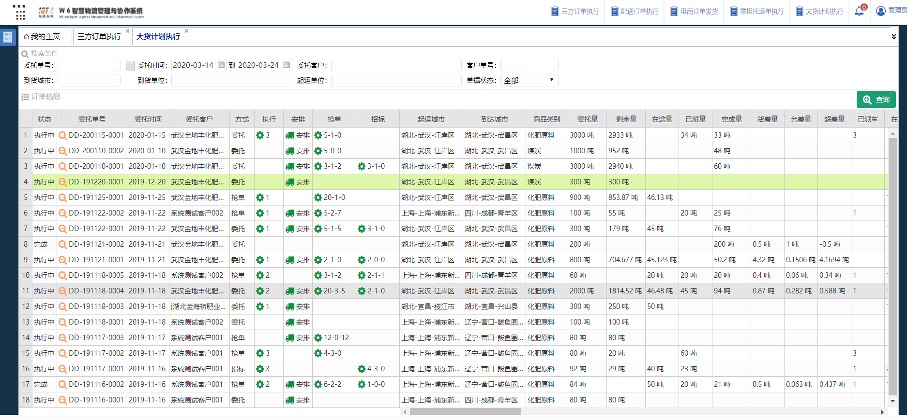The width and height of the screenshot is (908, 418).
Task: Open the notification bell icon in header
Action: coord(859,11)
